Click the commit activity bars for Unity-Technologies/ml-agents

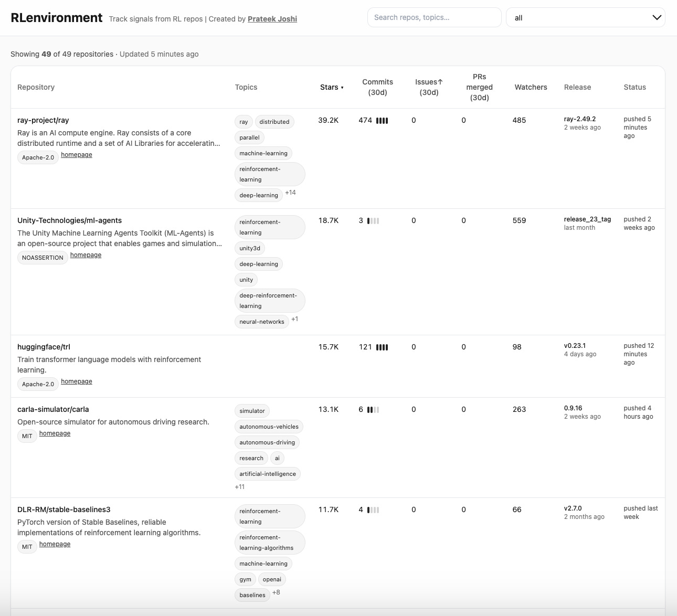[373, 221]
